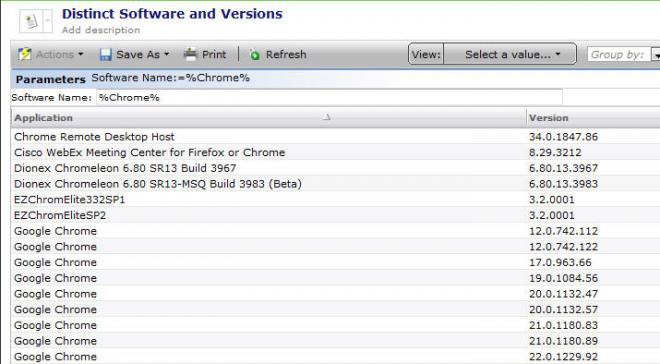Click the Print printer icon
Screen dimensions: 660x364
[x=190, y=54]
